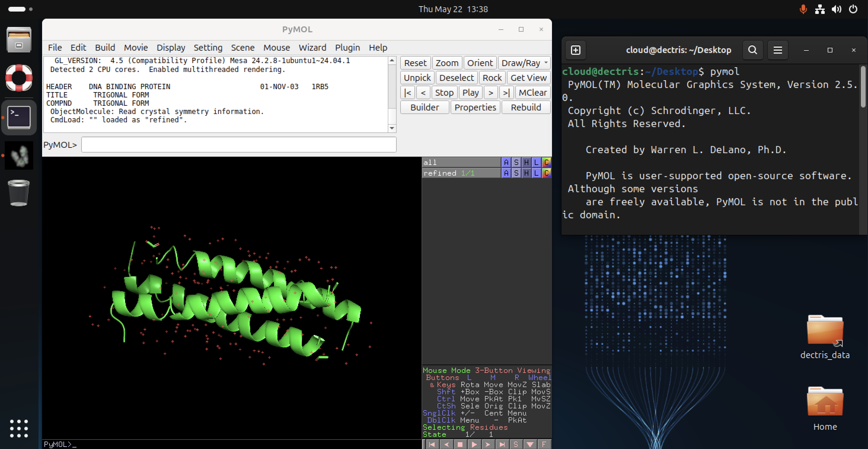
Task: Open the Help menu
Action: click(378, 47)
